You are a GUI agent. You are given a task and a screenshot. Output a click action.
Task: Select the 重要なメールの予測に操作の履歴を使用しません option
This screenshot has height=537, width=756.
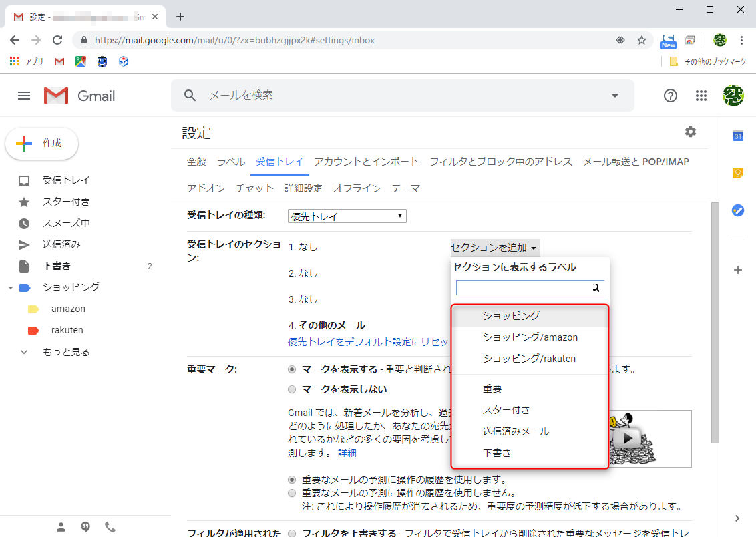(x=292, y=492)
